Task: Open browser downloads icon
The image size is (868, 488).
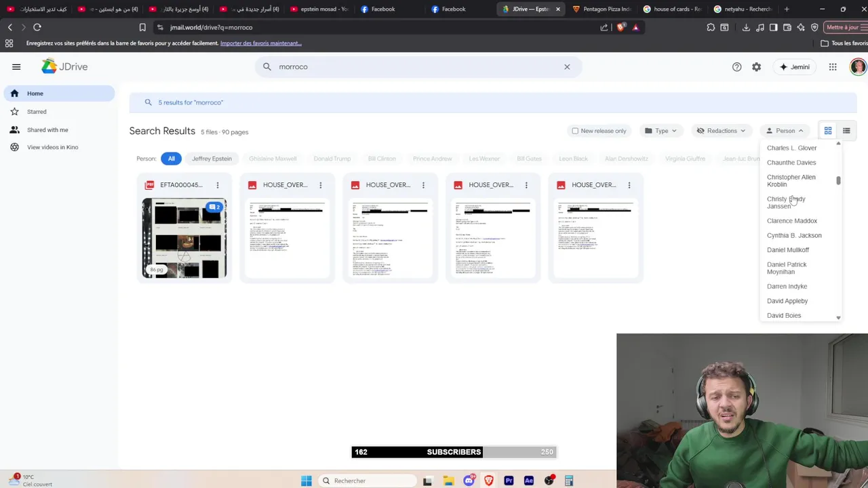Action: (746, 27)
